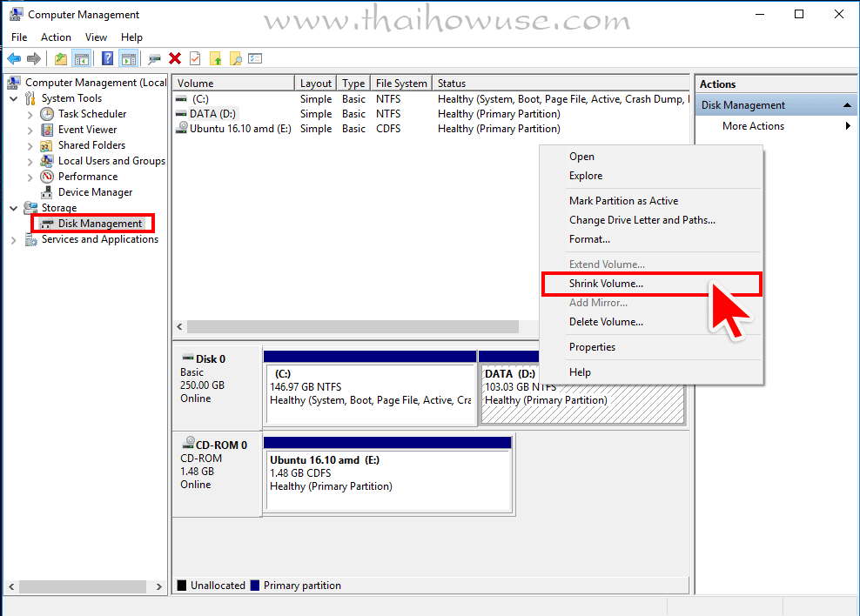The height and width of the screenshot is (616, 860).
Task: Choose Help from the context menu
Action: [x=652, y=372]
